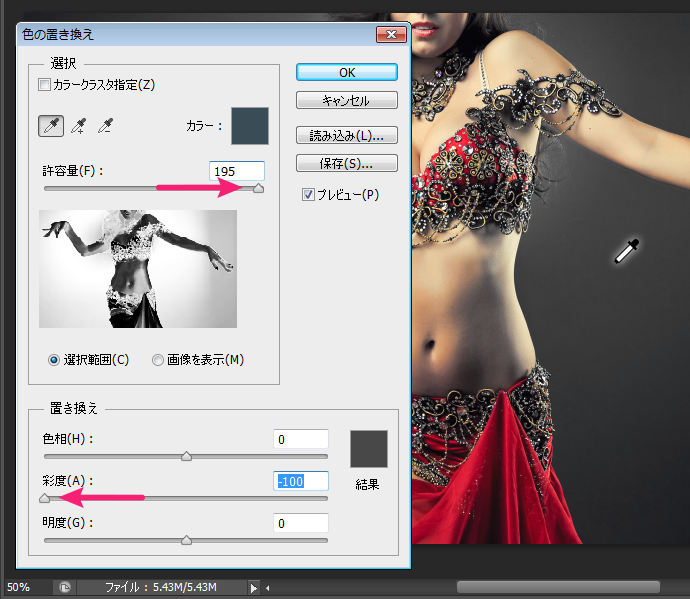Select the subtract from sample eyedropper

pyautogui.click(x=105, y=126)
